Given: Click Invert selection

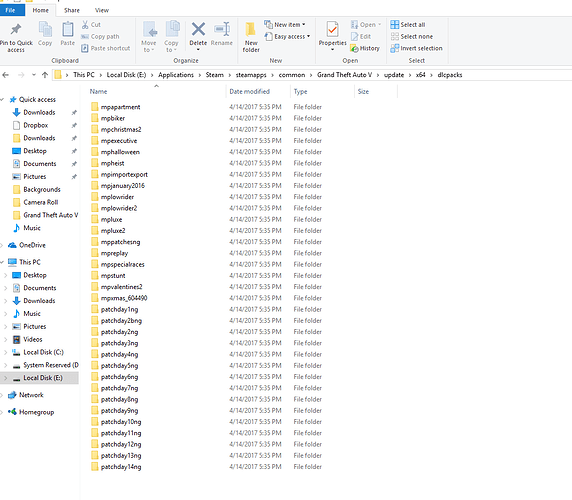Looking at the screenshot, I should [x=416, y=48].
